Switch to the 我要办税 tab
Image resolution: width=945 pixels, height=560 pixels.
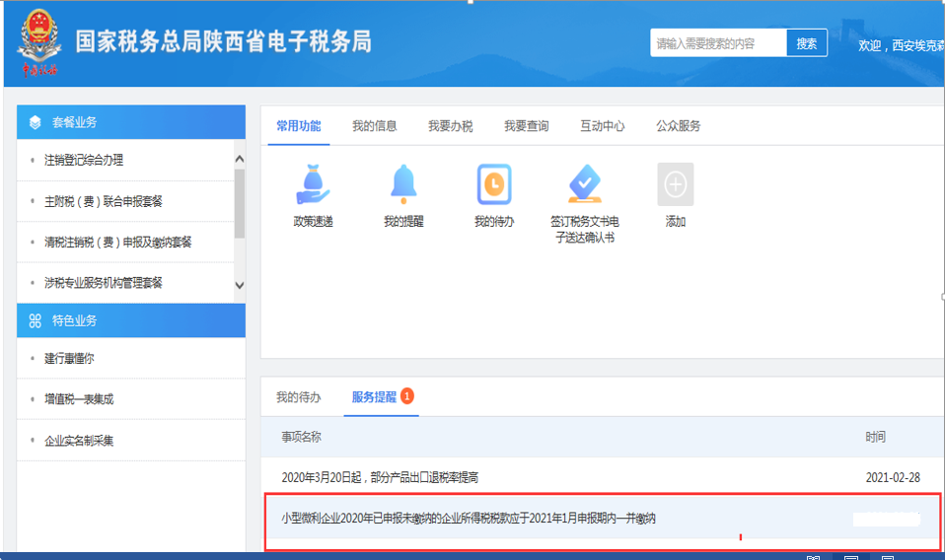coord(450,126)
